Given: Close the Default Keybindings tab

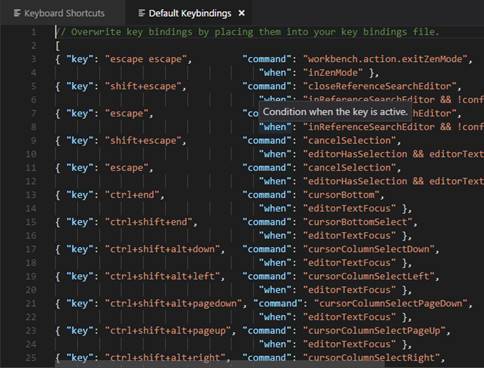Looking at the screenshot, I should pyautogui.click(x=242, y=13).
